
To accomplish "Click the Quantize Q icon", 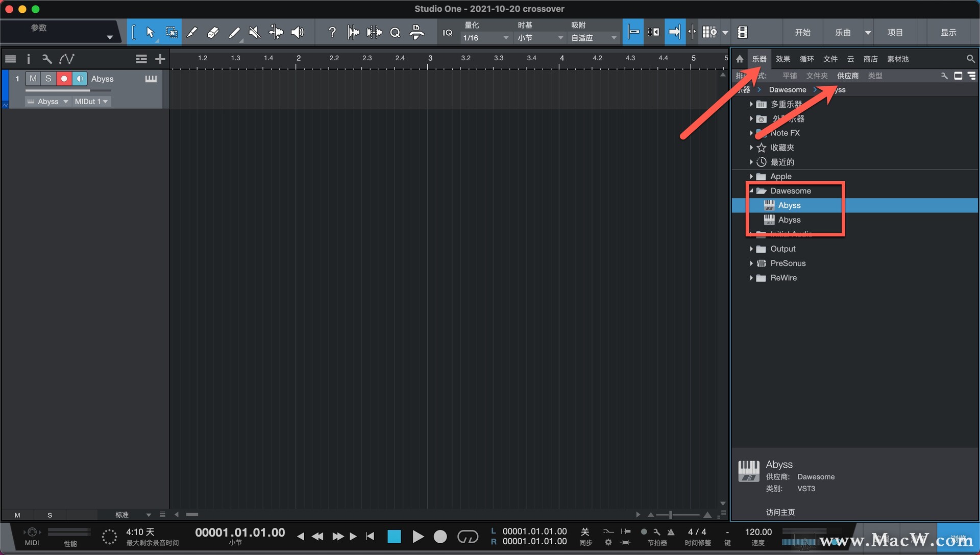I will pyautogui.click(x=395, y=33).
